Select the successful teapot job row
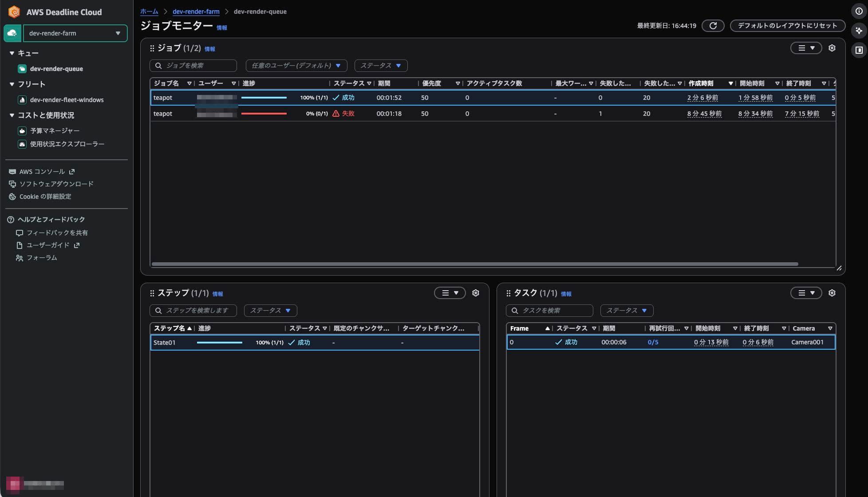 [493, 98]
